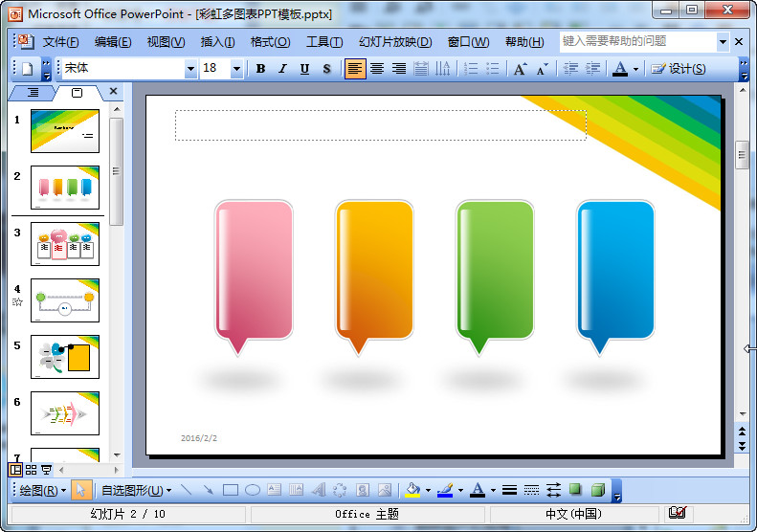Image resolution: width=757 pixels, height=532 pixels.
Task: Expand the 自选图形 AutoShapes menu
Action: coord(137,490)
